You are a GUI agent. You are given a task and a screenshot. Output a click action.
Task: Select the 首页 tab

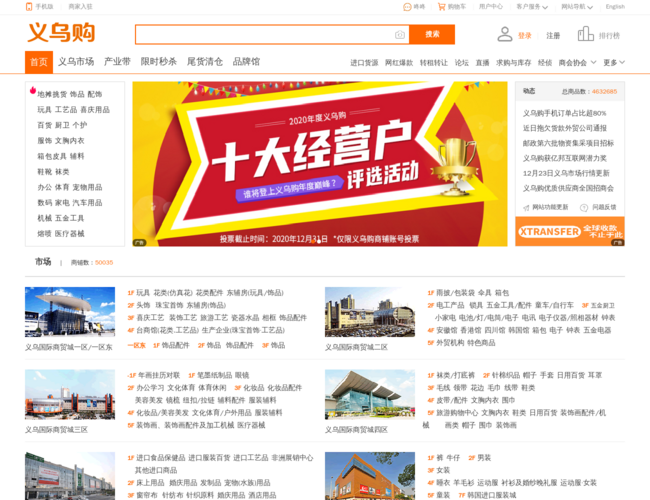(x=39, y=62)
